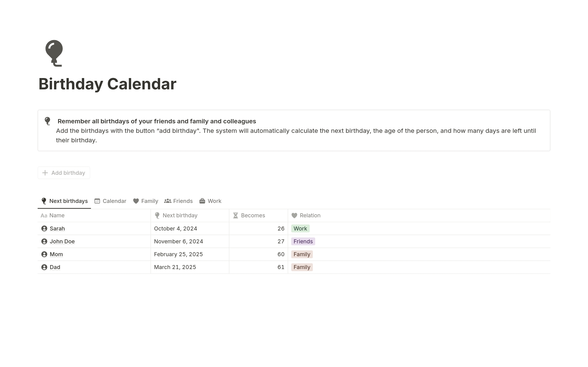The width and height of the screenshot is (588, 367).
Task: Click the Friends relation tag on John Doe
Action: [x=303, y=241]
